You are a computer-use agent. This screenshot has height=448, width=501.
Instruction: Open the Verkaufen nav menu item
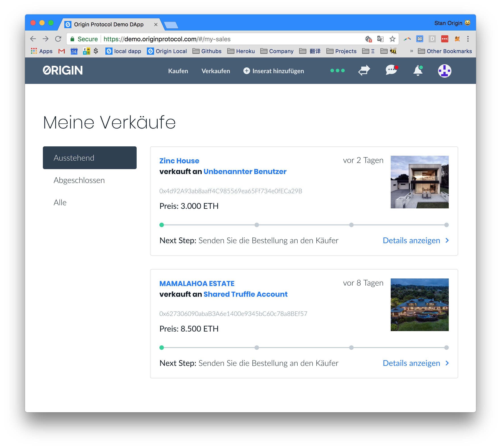[x=216, y=71]
